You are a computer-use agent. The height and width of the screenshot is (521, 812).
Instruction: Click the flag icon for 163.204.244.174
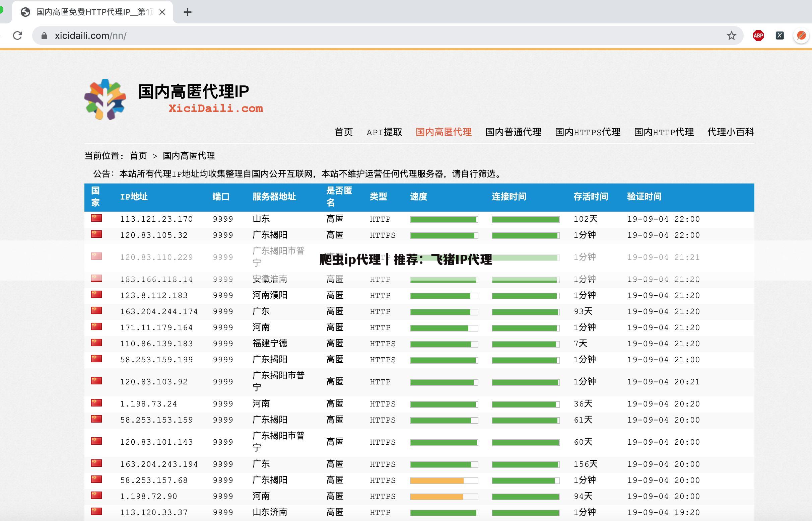pyautogui.click(x=96, y=310)
